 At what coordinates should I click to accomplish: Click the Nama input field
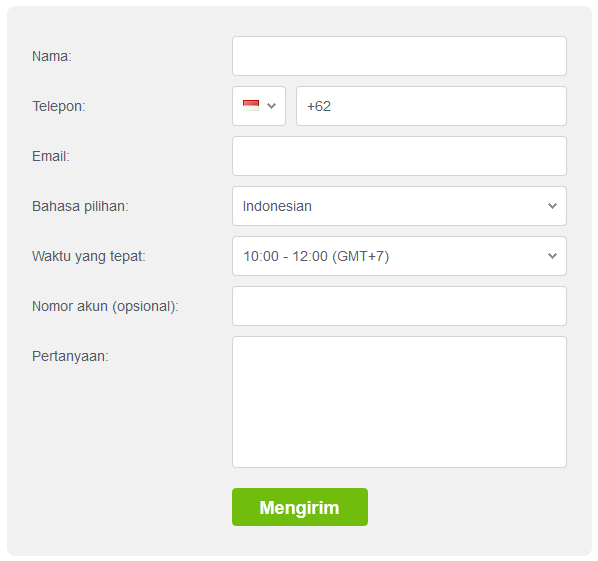coord(399,56)
